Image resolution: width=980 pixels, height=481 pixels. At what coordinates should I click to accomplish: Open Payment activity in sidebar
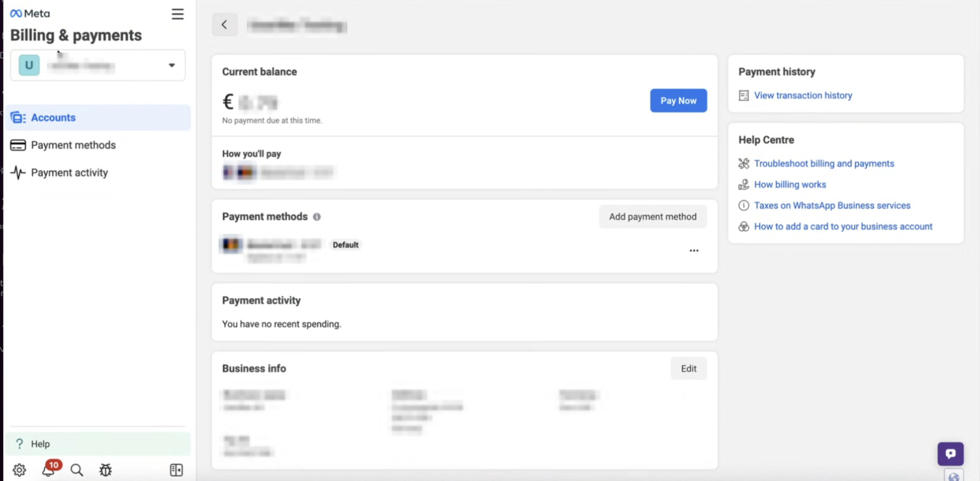69,173
